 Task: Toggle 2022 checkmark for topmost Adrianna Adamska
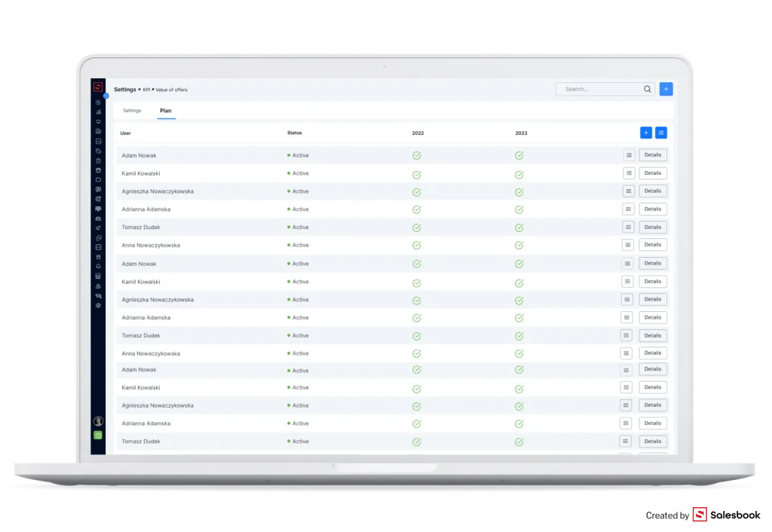point(416,209)
